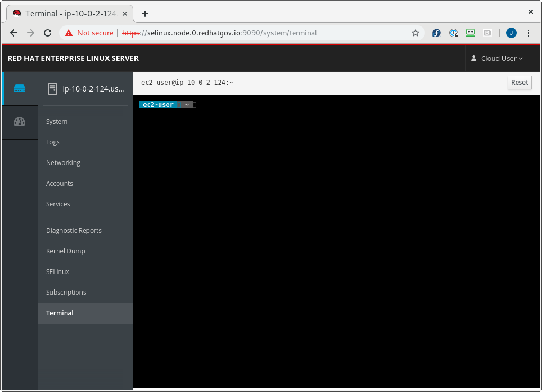The width and height of the screenshot is (542, 392).
Task: Open the Chrome profile avatar J
Action: (x=511, y=33)
